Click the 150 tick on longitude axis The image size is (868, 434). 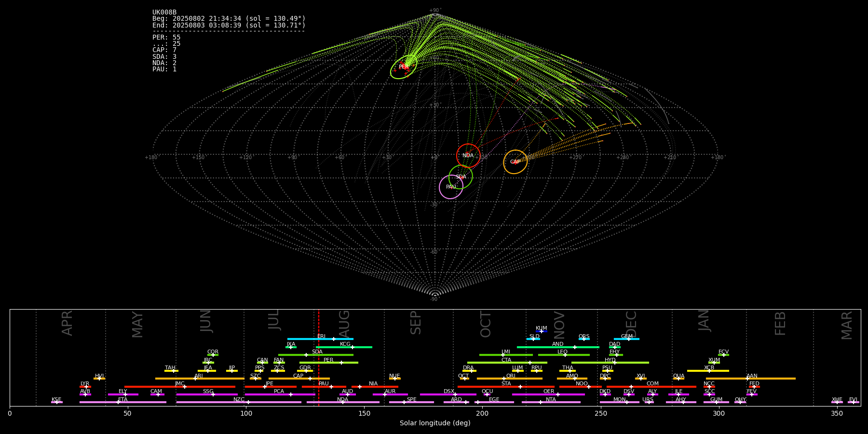(364, 413)
